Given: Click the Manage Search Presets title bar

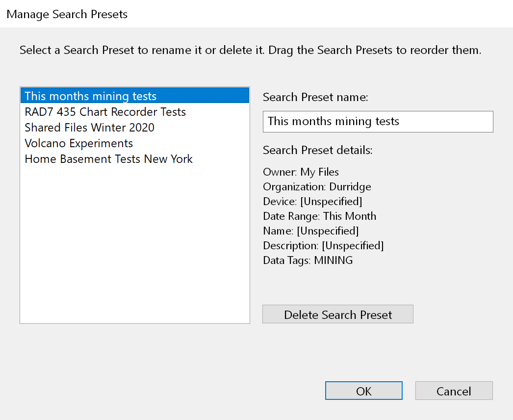Looking at the screenshot, I should click(x=67, y=14).
